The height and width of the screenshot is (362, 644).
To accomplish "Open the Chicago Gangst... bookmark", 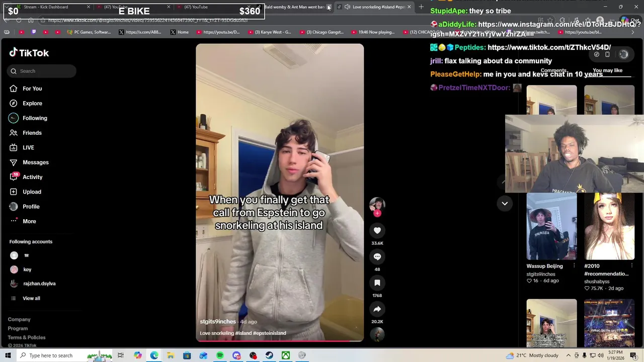I will [321, 32].
